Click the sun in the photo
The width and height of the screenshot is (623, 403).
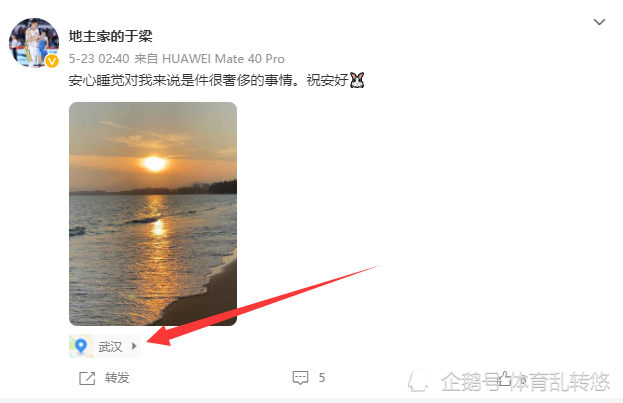[155, 163]
